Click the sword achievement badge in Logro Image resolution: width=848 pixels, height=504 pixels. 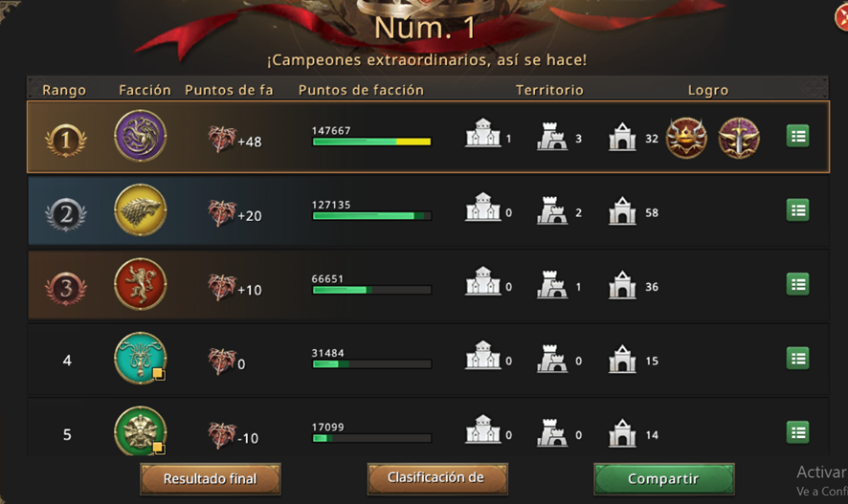pyautogui.click(x=739, y=139)
